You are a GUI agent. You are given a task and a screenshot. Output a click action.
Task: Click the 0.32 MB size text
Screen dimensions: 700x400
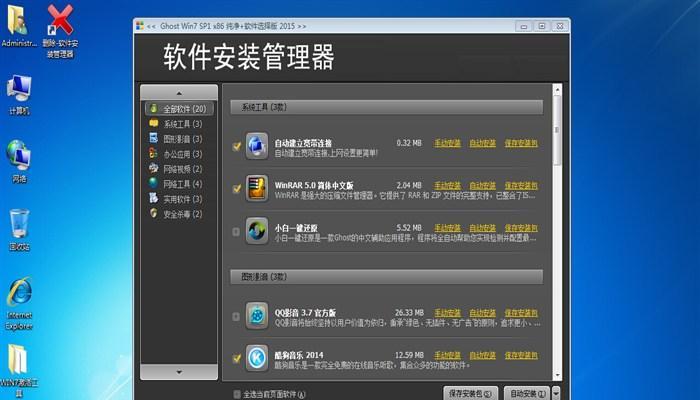tap(409, 143)
